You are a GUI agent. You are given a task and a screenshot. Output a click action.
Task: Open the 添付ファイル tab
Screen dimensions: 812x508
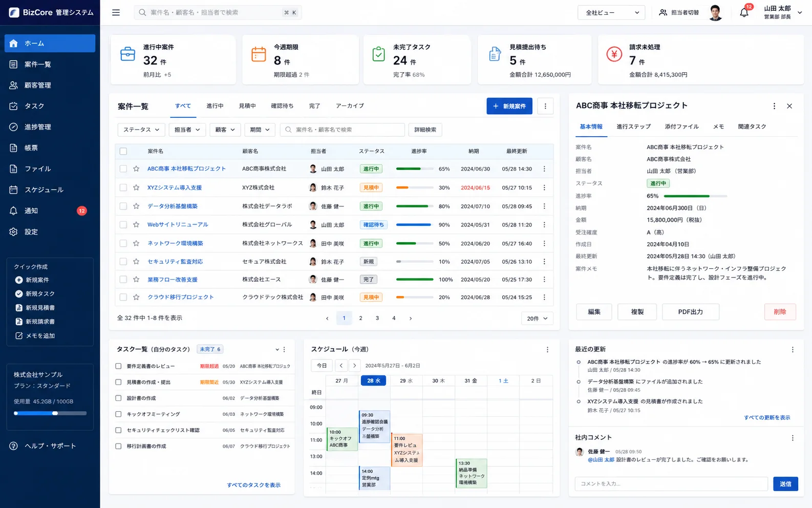pos(681,126)
